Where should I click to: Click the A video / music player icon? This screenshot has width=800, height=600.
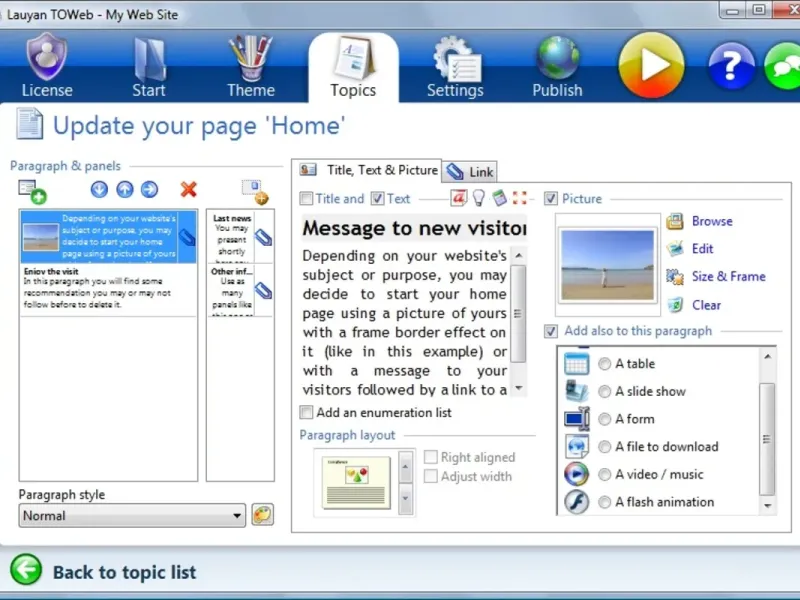click(577, 474)
